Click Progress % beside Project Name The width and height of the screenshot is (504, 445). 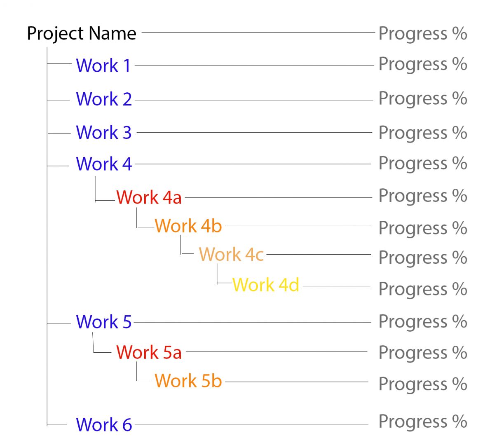point(422,34)
